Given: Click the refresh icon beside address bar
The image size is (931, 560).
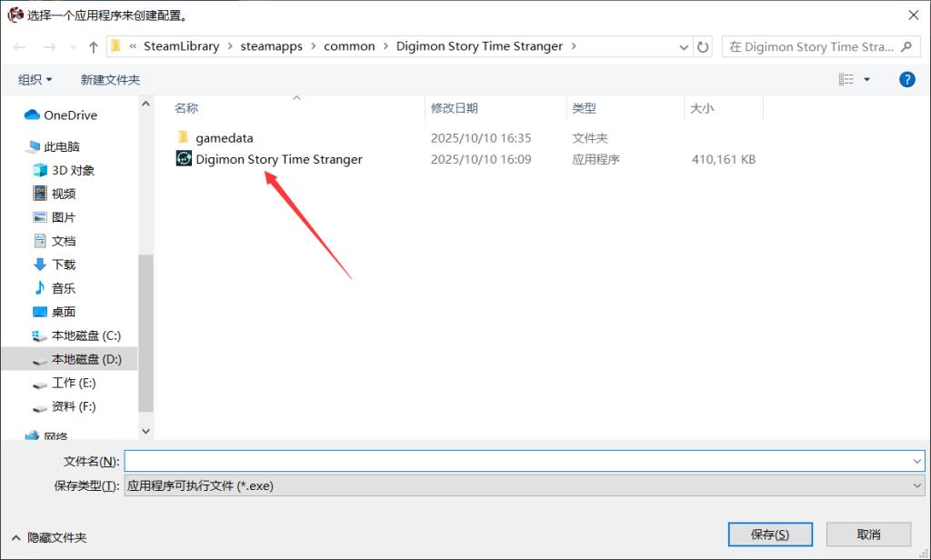Looking at the screenshot, I should (703, 46).
